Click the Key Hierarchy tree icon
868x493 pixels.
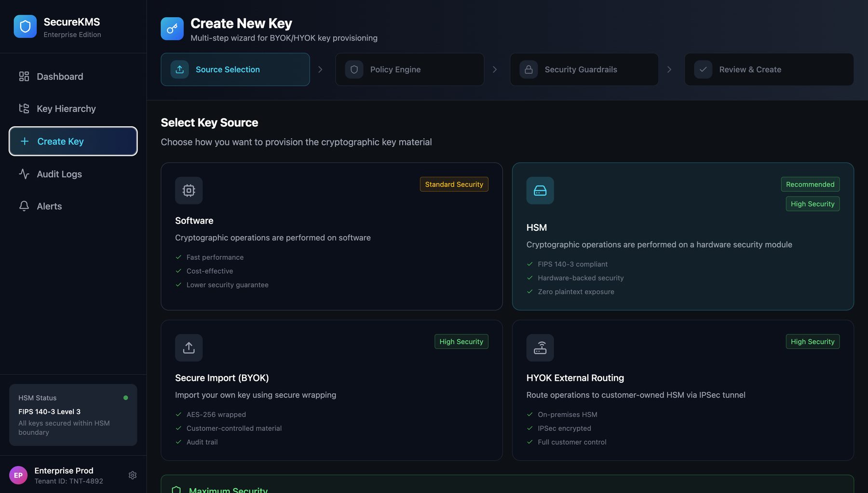24,108
